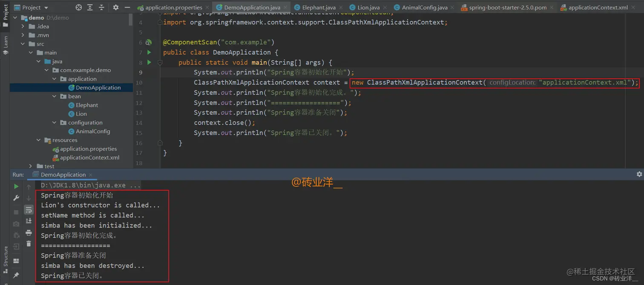Click the Stop square icon in Run panel
This screenshot has height=285, width=644.
coord(16,212)
